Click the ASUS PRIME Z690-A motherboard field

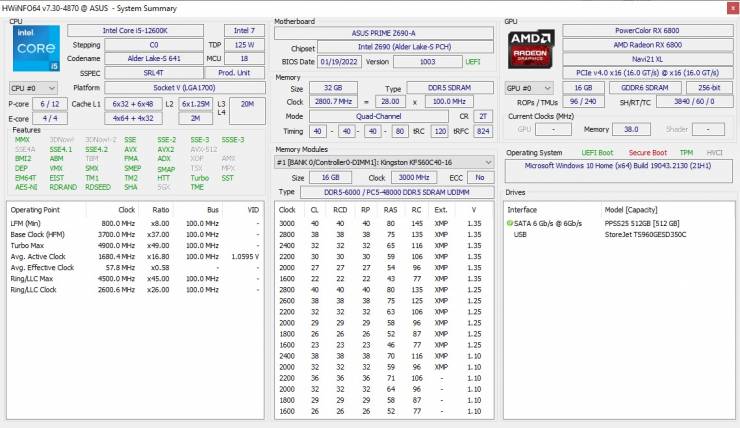(x=384, y=34)
